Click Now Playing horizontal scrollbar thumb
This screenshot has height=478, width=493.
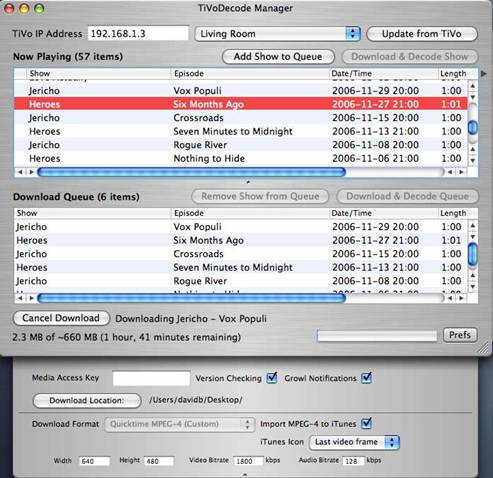pos(192,172)
